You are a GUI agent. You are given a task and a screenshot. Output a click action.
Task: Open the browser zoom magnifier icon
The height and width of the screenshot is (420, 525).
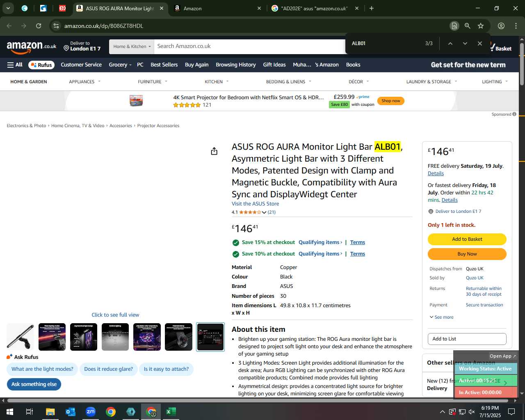467,26
